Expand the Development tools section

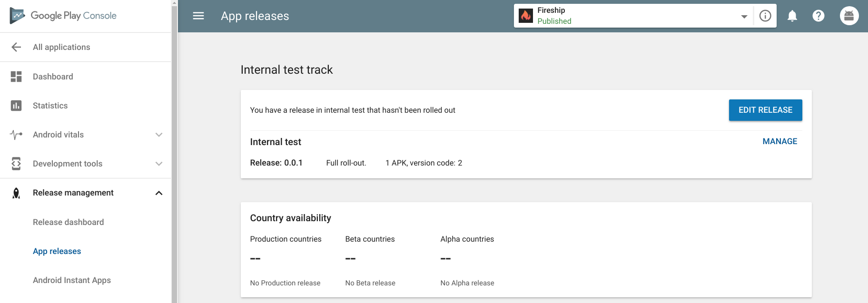pyautogui.click(x=159, y=164)
